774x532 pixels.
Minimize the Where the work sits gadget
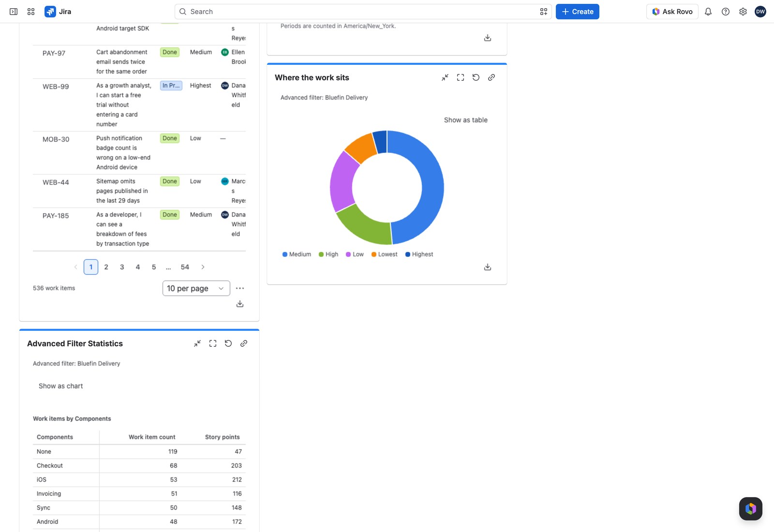tap(445, 77)
